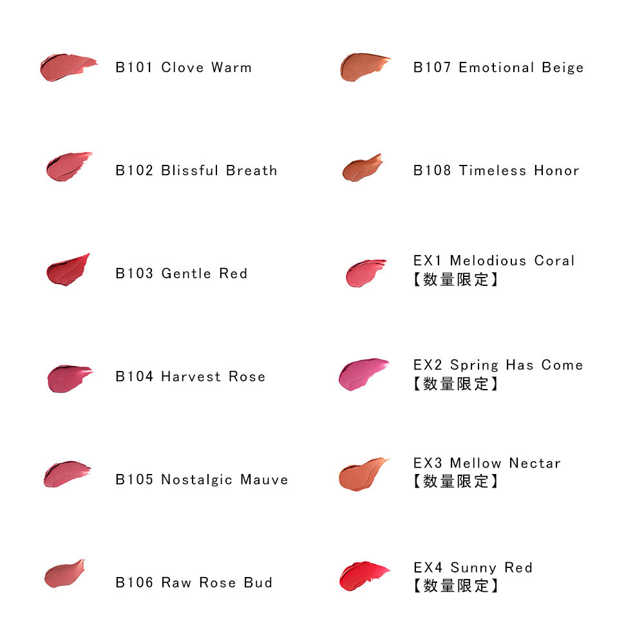Select the B107 Emotional Beige label
The height and width of the screenshot is (644, 644).
pos(498,68)
